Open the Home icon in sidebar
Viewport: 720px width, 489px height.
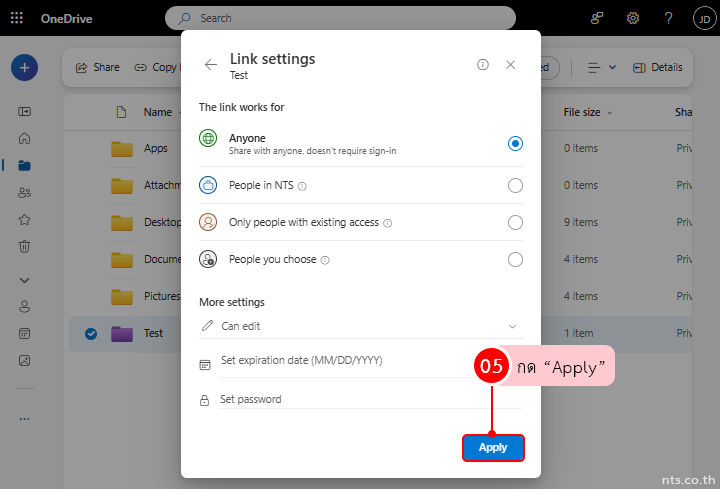pyautogui.click(x=24, y=138)
